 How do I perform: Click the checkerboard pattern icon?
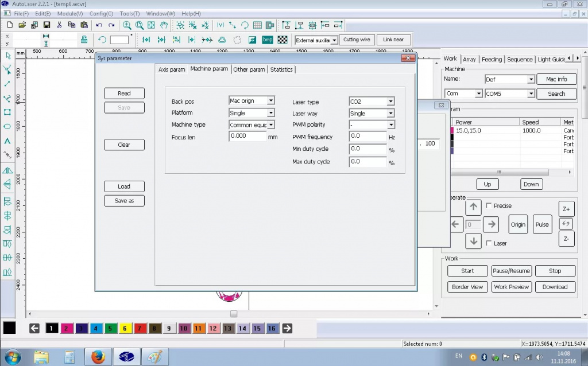point(283,40)
